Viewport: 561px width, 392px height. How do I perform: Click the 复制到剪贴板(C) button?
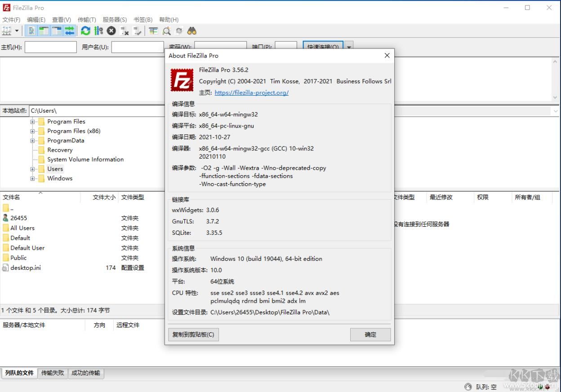[193, 335]
